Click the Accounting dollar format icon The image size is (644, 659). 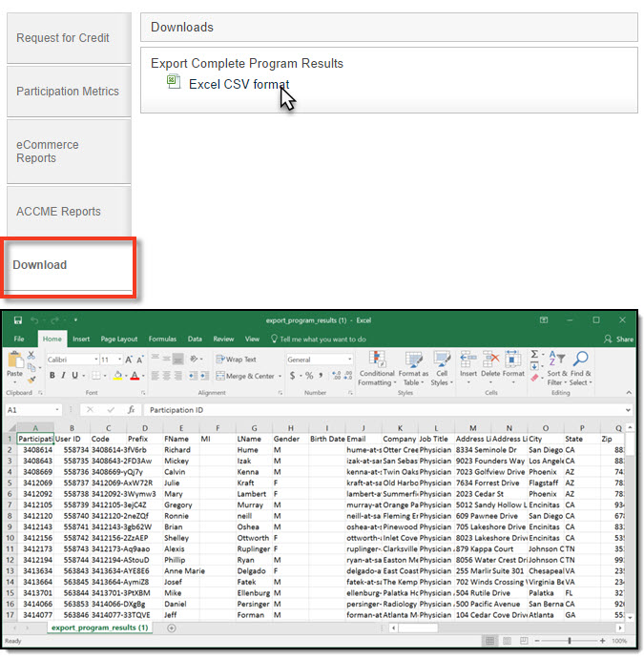pos(292,376)
